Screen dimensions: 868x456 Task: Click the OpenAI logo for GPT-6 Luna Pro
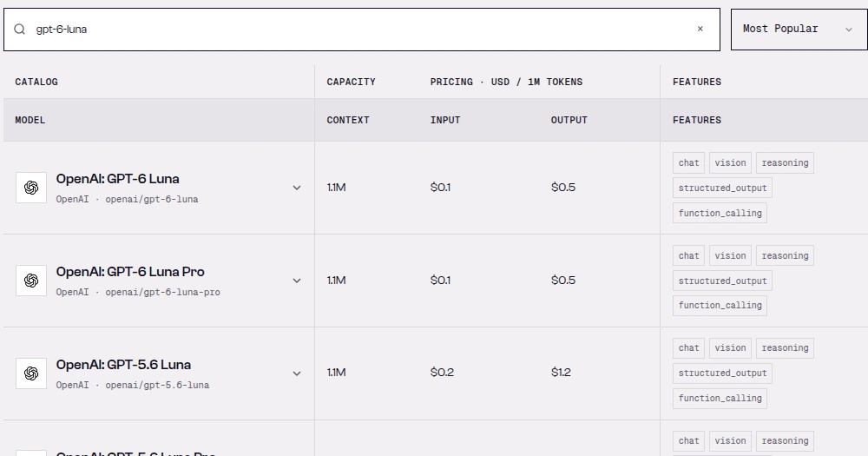pyautogui.click(x=31, y=281)
